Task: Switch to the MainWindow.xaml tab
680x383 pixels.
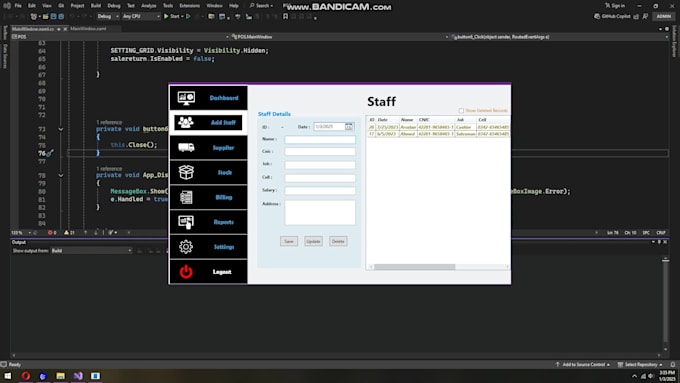Action: coord(88,29)
